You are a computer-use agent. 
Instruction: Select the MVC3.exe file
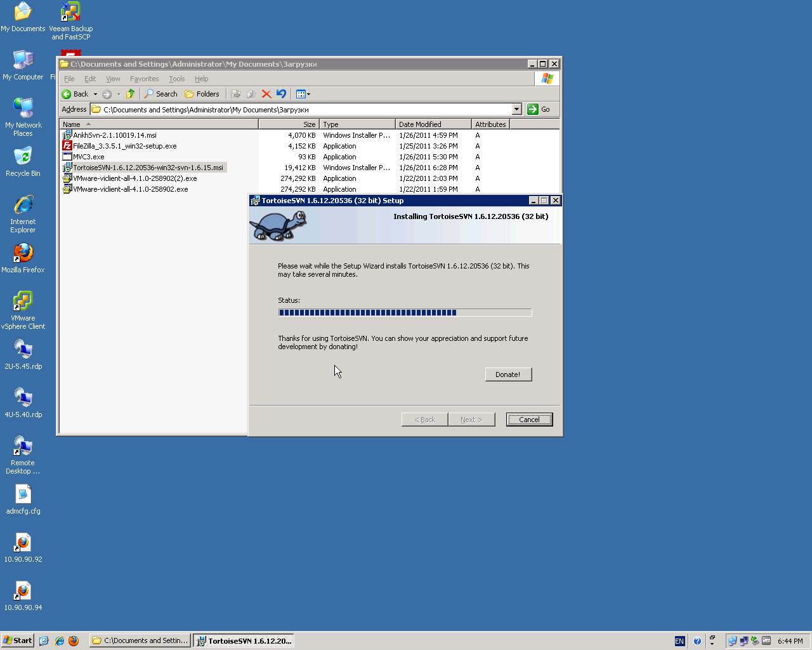pyautogui.click(x=83, y=157)
